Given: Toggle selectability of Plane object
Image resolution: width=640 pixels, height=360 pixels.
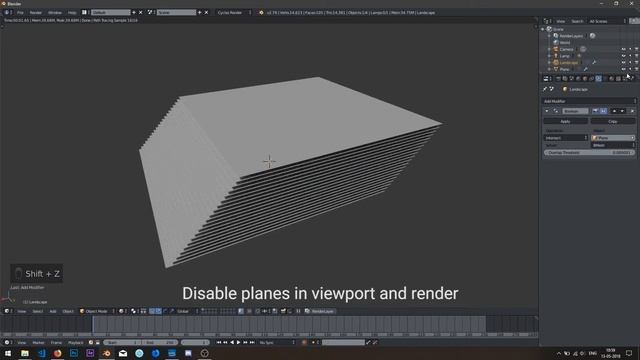Looking at the screenshot, I should click(630, 69).
